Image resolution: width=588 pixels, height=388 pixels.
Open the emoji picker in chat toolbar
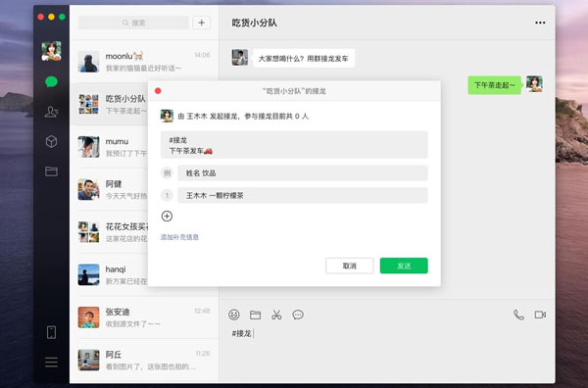point(234,315)
